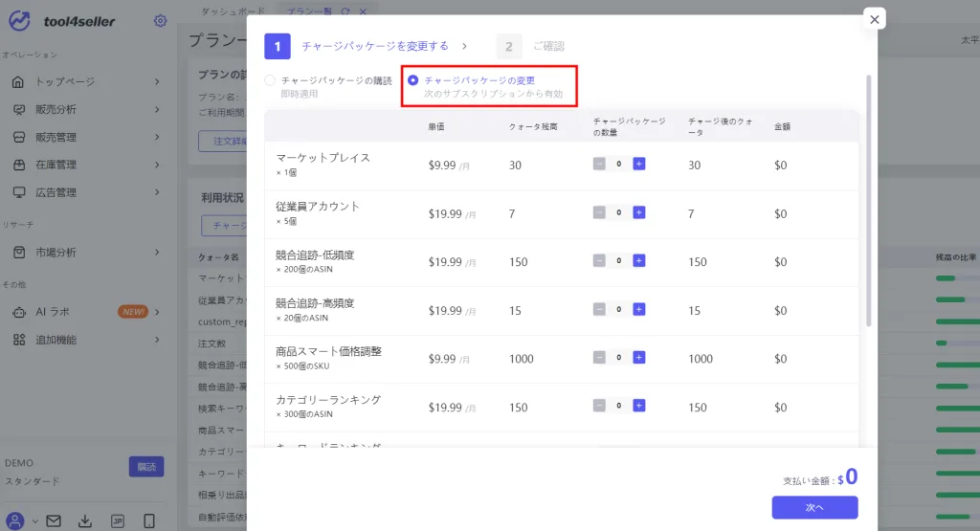
Task: Expand the AI ラボ menu chevron
Action: [157, 312]
